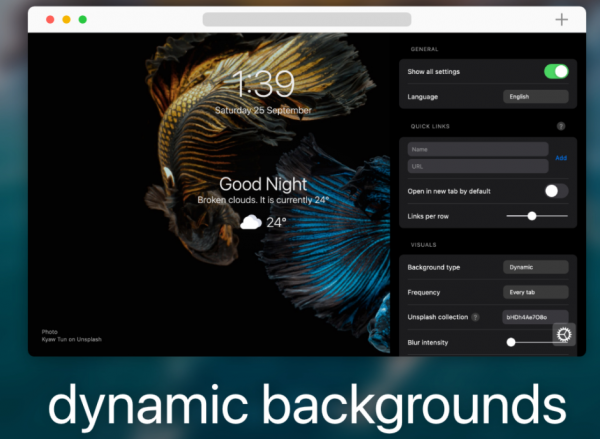Click the 1:39 clock display
The width and height of the screenshot is (600, 439).
click(x=264, y=83)
